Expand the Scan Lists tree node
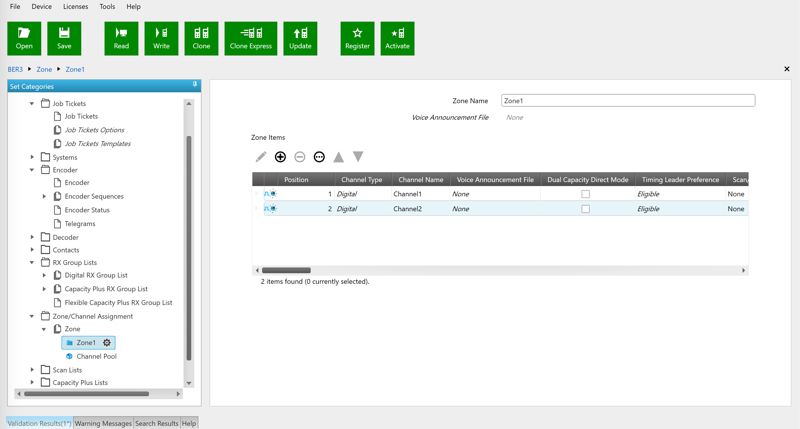This screenshot has height=429, width=800. click(x=32, y=370)
